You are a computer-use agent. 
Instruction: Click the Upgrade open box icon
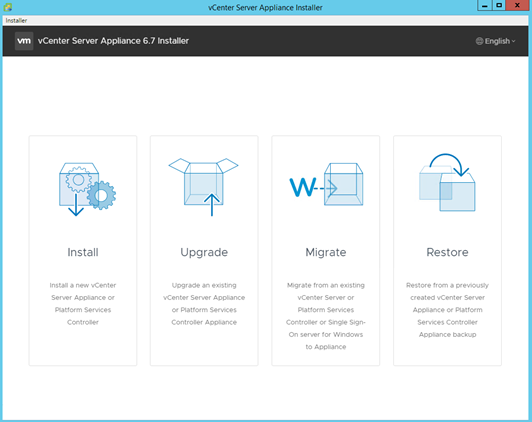point(204,187)
